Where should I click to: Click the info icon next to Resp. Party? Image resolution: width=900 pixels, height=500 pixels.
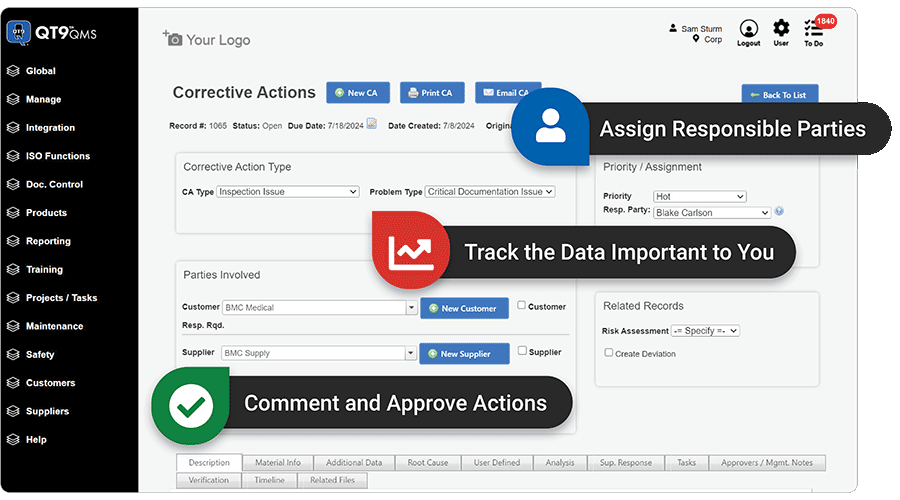[779, 211]
